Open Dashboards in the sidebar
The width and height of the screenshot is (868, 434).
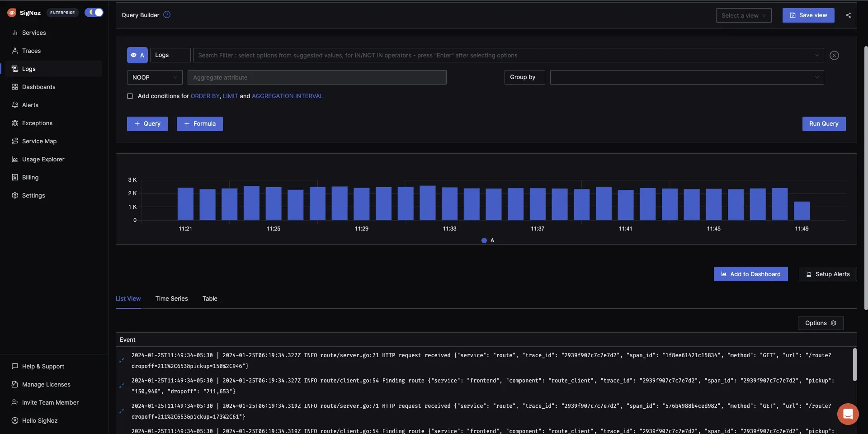38,87
